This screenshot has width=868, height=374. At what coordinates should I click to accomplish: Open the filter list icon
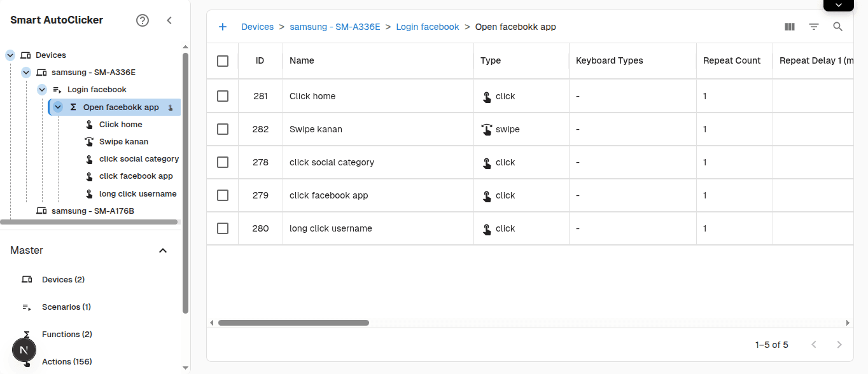pos(814,27)
